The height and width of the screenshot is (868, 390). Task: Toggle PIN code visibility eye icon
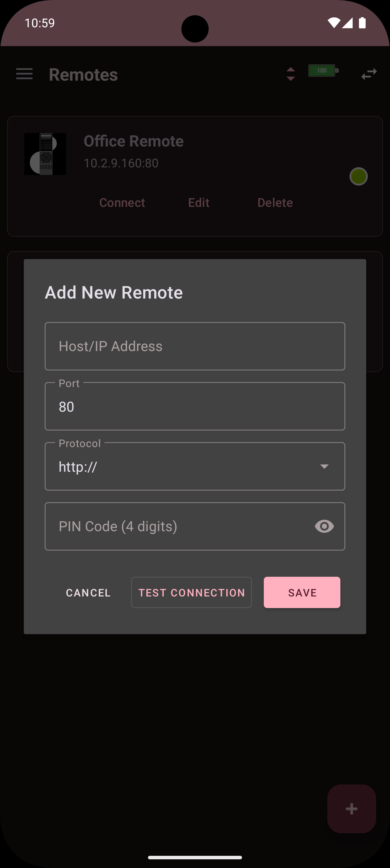[324, 526]
